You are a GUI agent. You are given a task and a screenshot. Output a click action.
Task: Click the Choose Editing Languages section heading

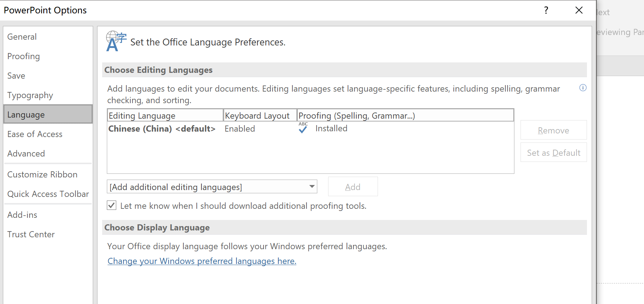[158, 70]
